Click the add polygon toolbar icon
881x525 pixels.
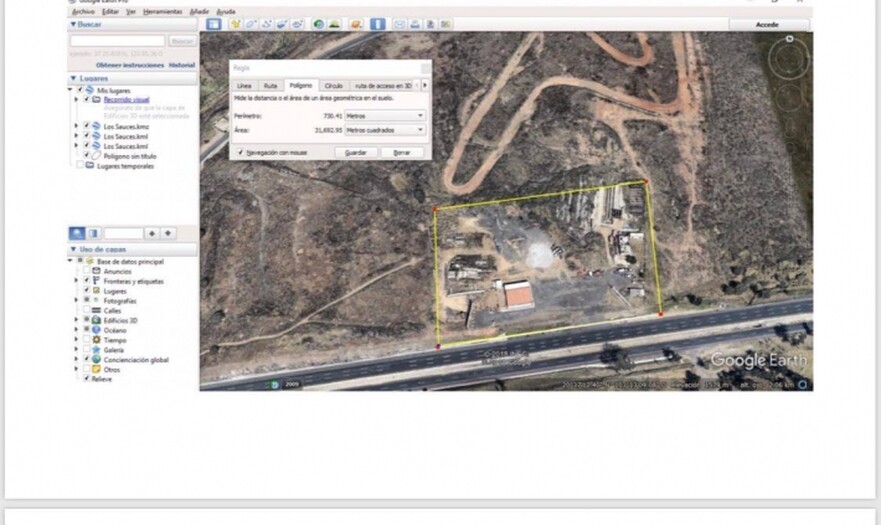pyautogui.click(x=251, y=24)
